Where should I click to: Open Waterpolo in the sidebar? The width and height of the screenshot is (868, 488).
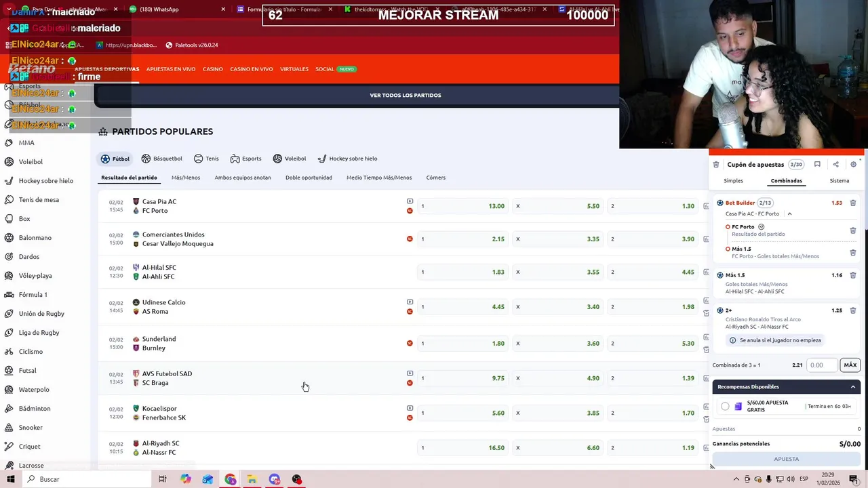coord(34,390)
